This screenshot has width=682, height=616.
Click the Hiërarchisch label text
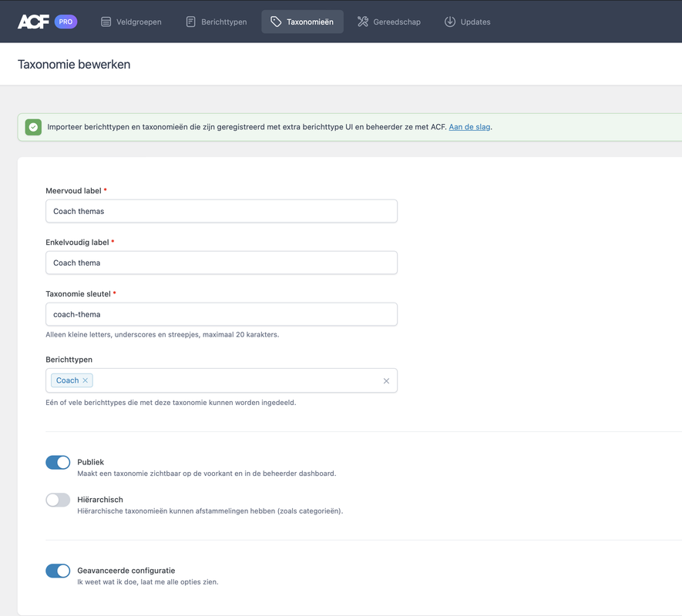[100, 500]
